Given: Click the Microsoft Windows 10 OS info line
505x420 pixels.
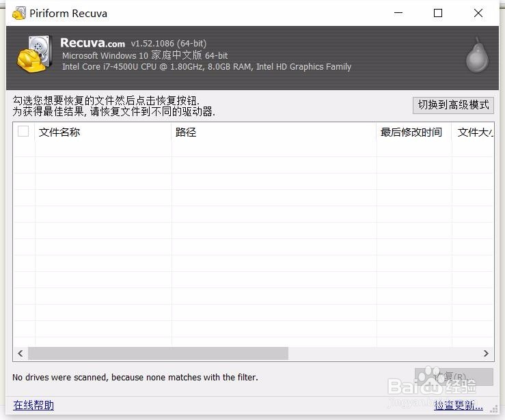Looking at the screenshot, I should click(145, 55).
